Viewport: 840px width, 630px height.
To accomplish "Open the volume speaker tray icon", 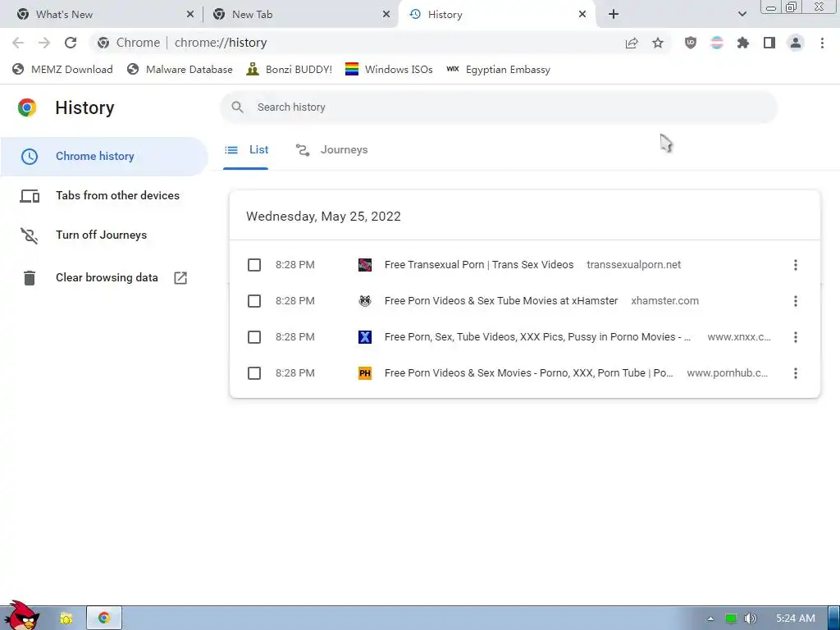I will point(751,619).
